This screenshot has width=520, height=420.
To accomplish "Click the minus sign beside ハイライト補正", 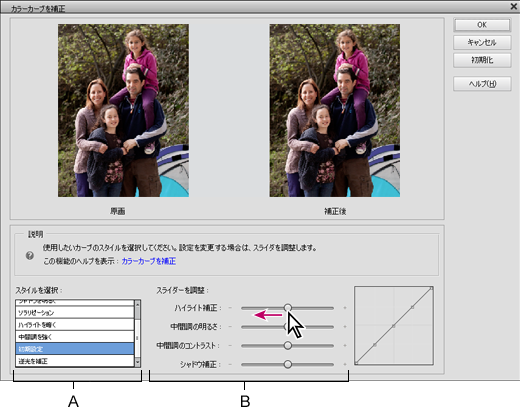I will (230, 308).
